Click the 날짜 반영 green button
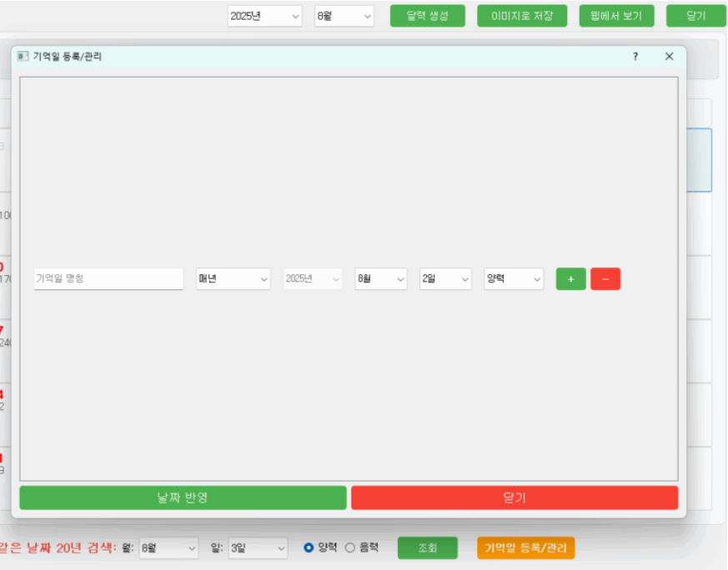 point(183,497)
